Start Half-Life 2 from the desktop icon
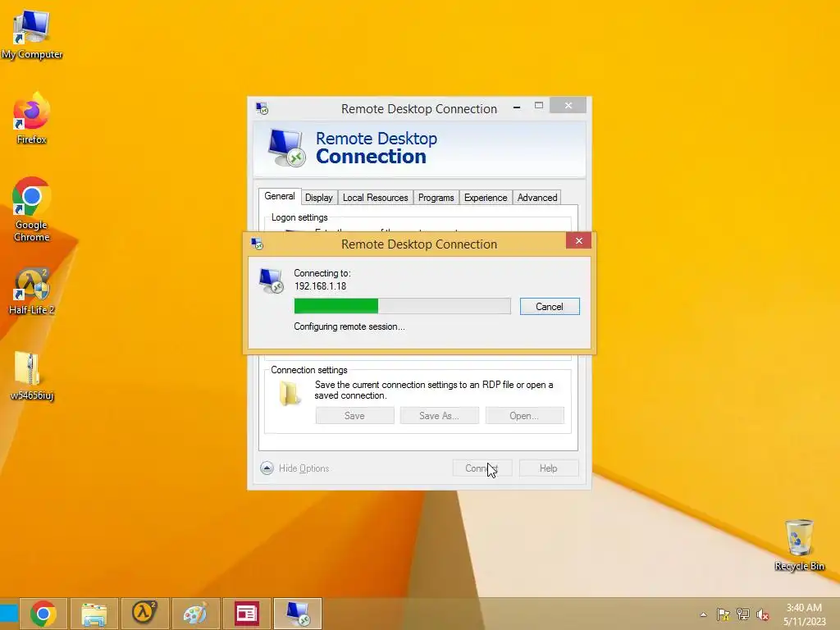Image resolution: width=840 pixels, height=630 pixels. point(32,291)
